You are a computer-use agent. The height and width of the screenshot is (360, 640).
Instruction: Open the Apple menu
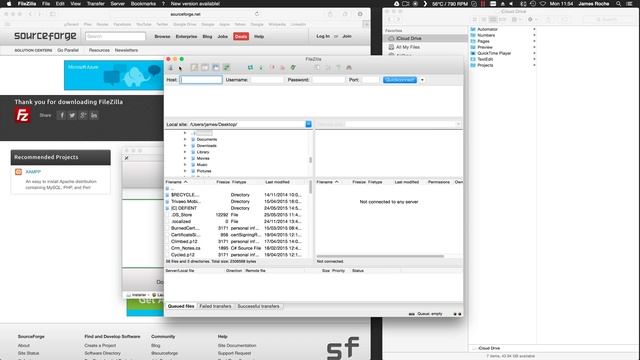pyautogui.click(x=9, y=4)
